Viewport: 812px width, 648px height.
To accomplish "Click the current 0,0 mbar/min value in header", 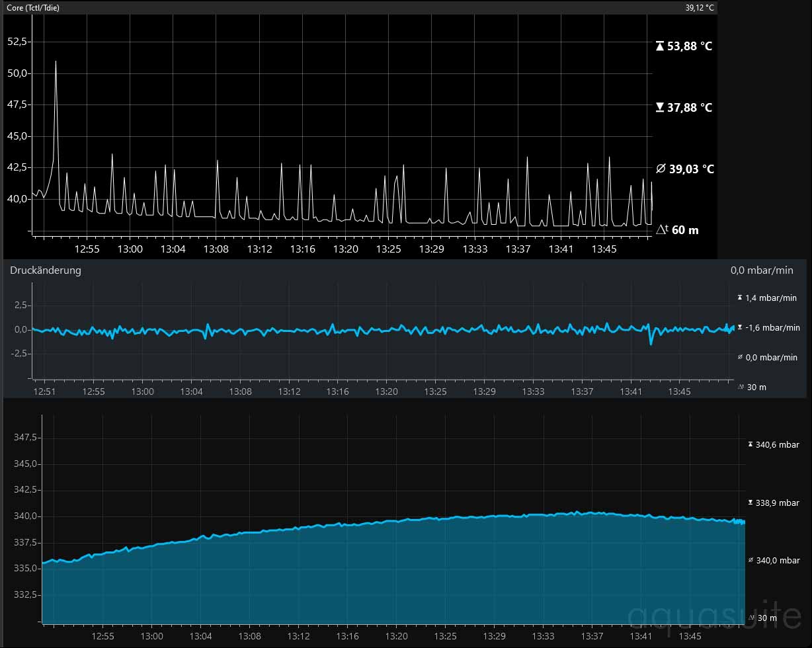I will pyautogui.click(x=762, y=270).
